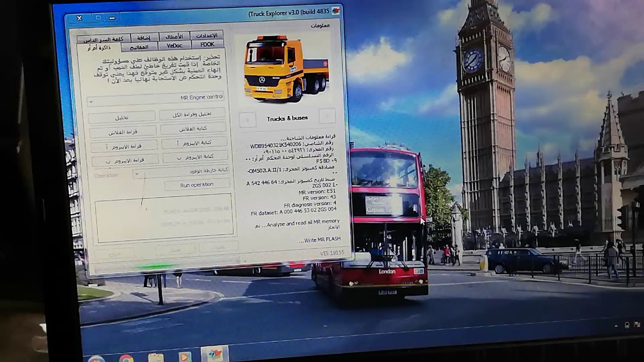The width and height of the screenshot is (644, 362).
Task: Click inside the operation log box
Action: 164,217
